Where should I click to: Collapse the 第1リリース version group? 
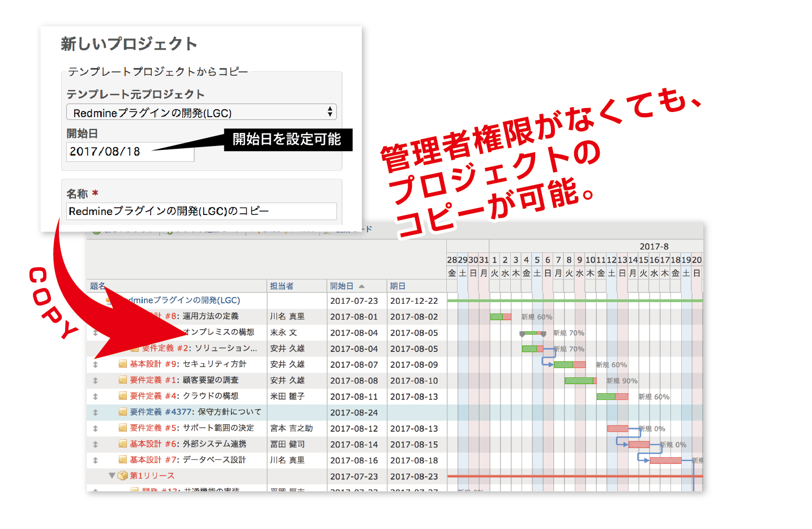[x=112, y=476]
